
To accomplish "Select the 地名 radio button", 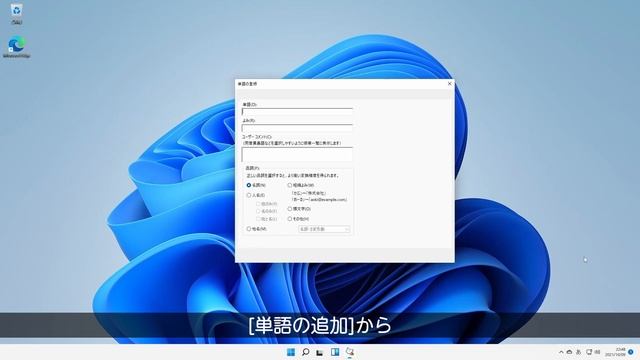I will (x=249, y=229).
